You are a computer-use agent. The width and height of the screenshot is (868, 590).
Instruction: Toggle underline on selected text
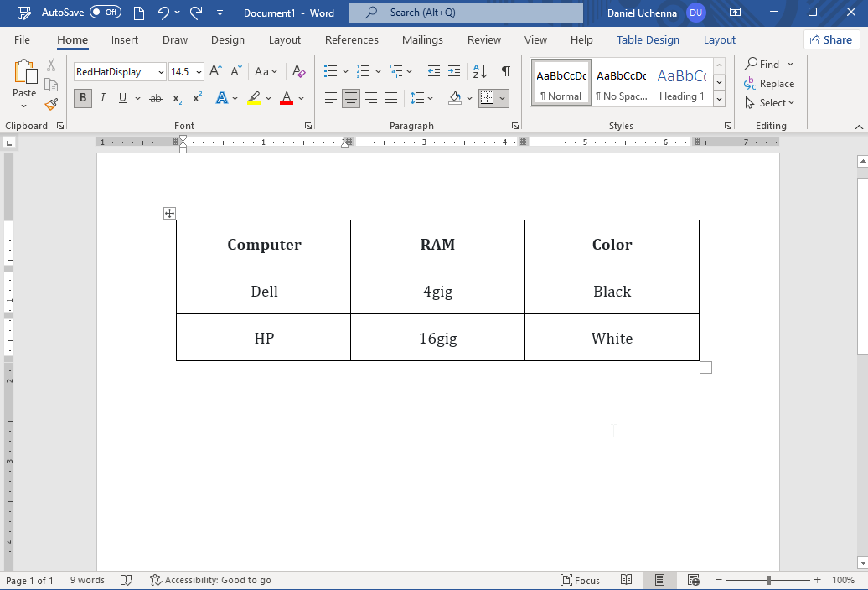click(x=122, y=98)
